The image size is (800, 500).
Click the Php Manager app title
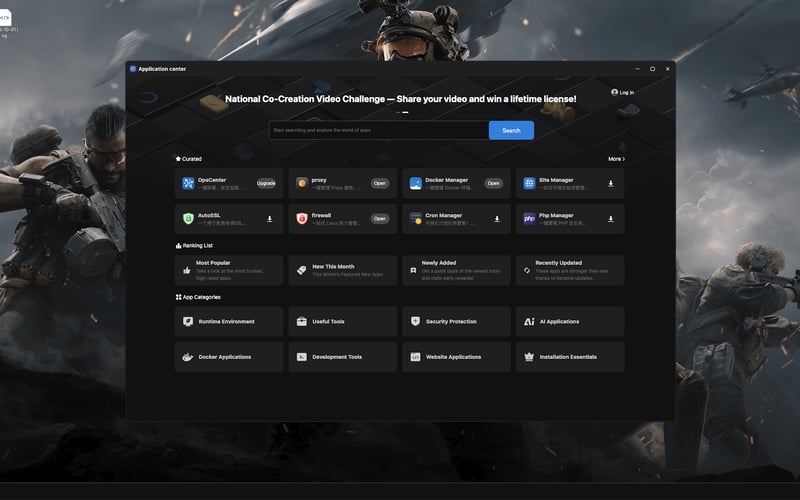tap(556, 215)
